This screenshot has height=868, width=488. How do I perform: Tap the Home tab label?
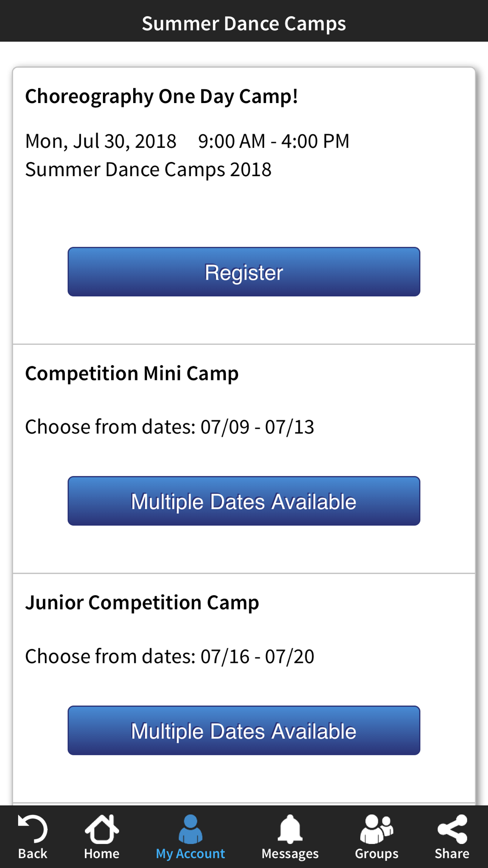[x=102, y=854]
